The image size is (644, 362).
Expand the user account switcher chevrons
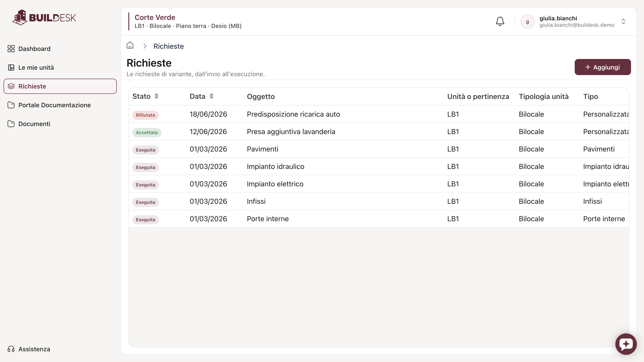pyautogui.click(x=623, y=21)
